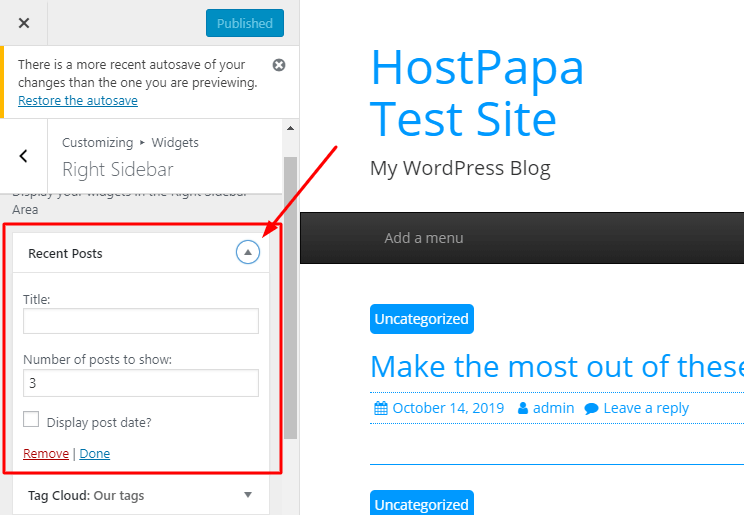Click the Add a menu item
The height and width of the screenshot is (515, 744).
click(424, 238)
